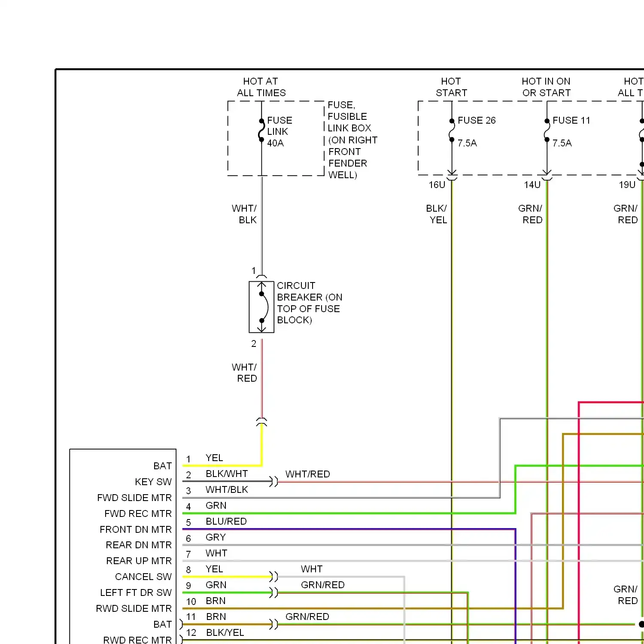Click the 19U connector label
This screenshot has width=644, height=644.
pos(627,185)
